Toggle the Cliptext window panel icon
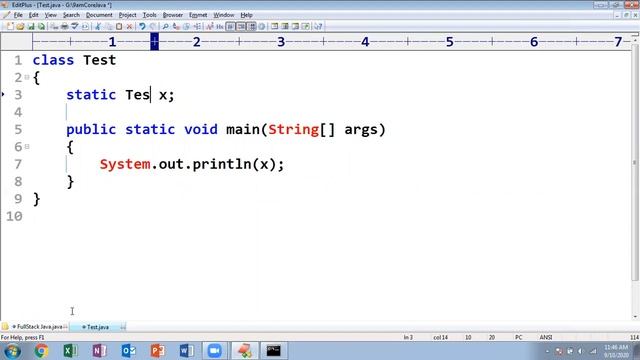This screenshot has height=360, width=640. (x=284, y=27)
